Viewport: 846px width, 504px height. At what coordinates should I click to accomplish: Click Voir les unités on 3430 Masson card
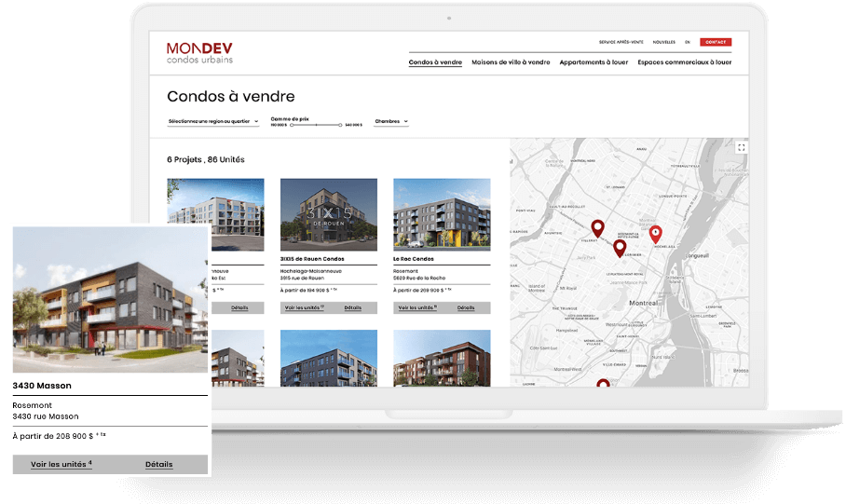[x=61, y=464]
